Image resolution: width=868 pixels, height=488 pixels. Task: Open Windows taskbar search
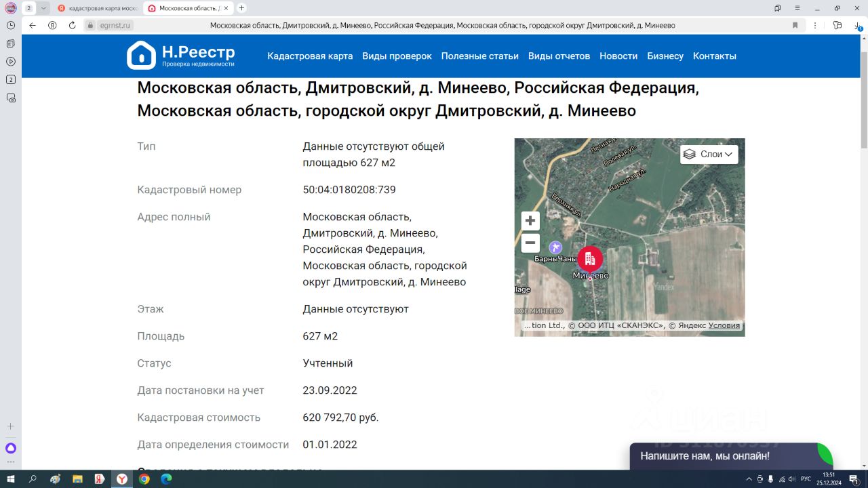coord(33,479)
